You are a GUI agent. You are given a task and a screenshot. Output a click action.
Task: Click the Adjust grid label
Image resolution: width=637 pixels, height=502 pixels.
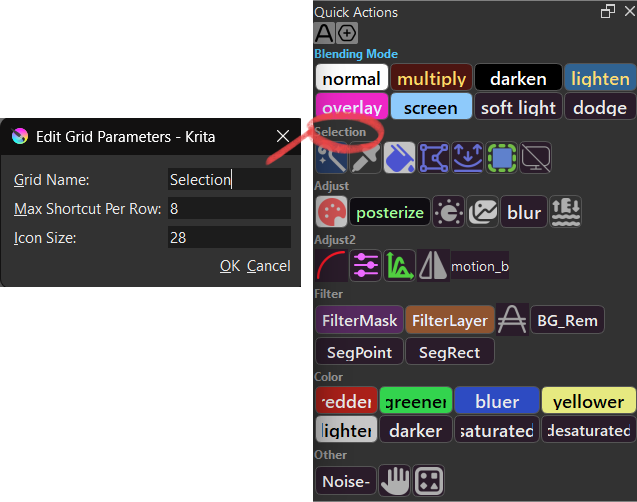332,186
